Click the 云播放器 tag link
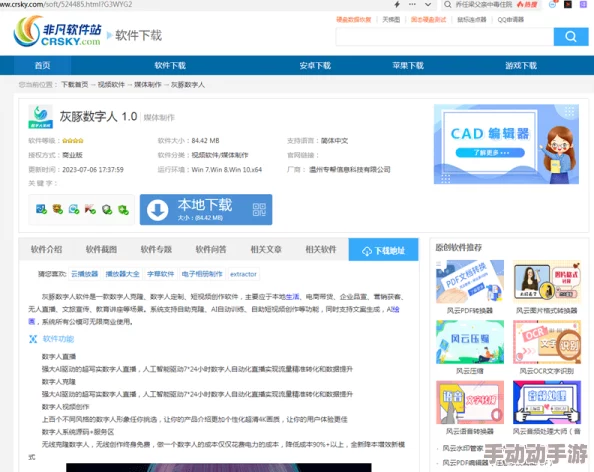The image size is (594, 472). pyautogui.click(x=85, y=274)
